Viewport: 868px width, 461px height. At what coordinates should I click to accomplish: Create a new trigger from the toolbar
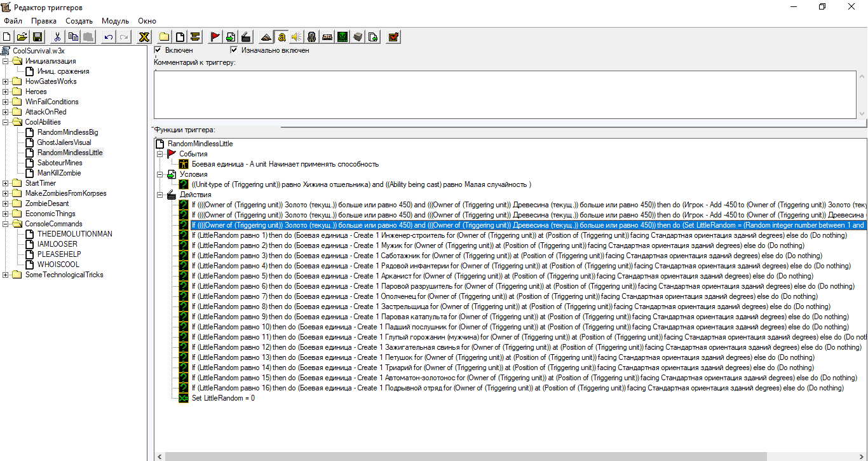(180, 37)
